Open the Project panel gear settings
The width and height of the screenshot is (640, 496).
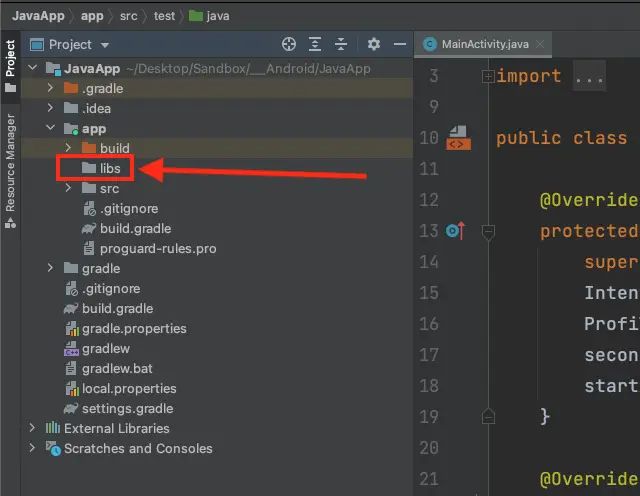tap(373, 44)
